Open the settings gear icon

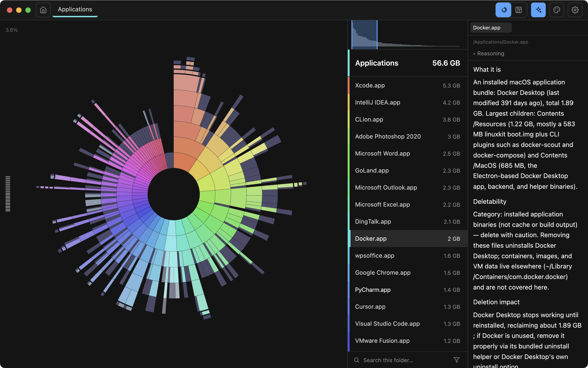click(575, 10)
